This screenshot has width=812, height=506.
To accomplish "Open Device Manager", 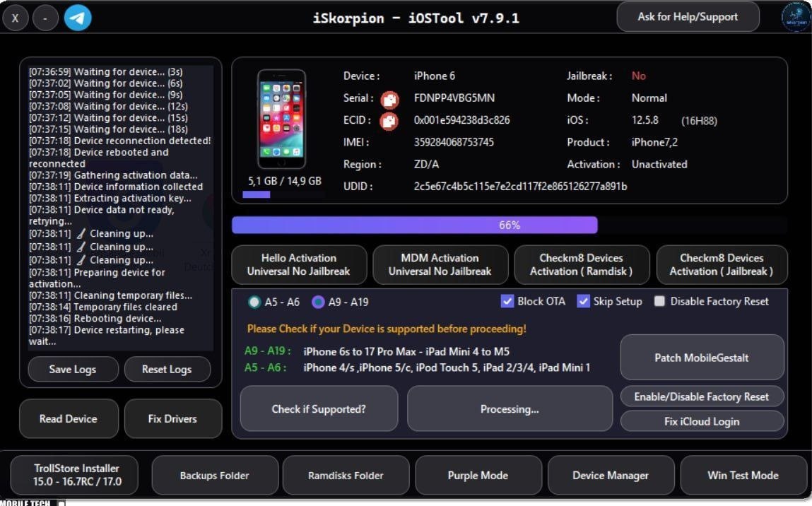I will (611, 476).
